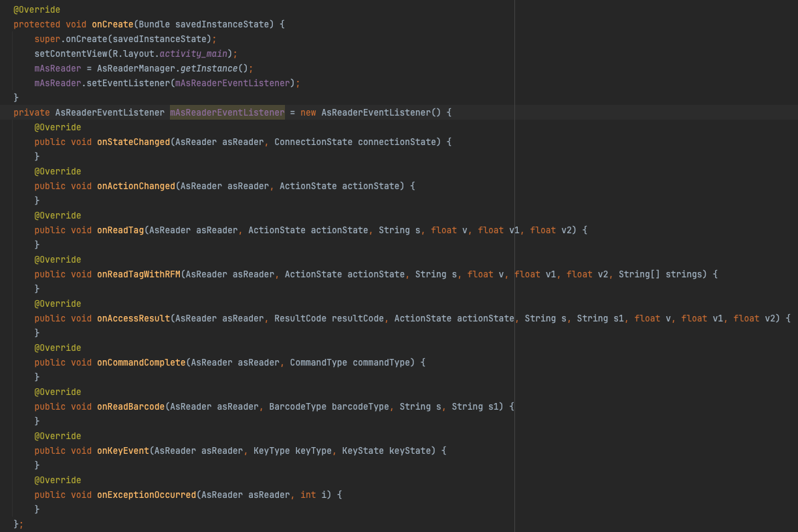Click the getInstance method call
Screen dimensions: 798x532
209,68
